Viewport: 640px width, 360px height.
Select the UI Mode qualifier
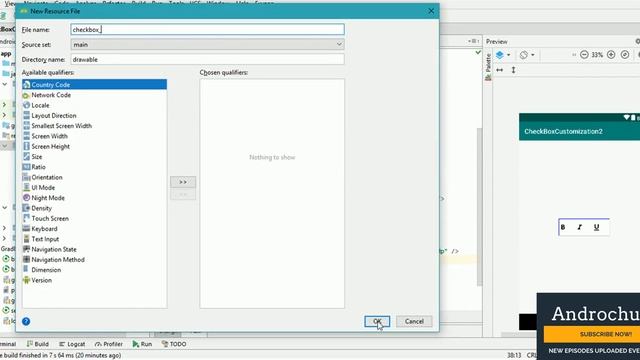94,187
